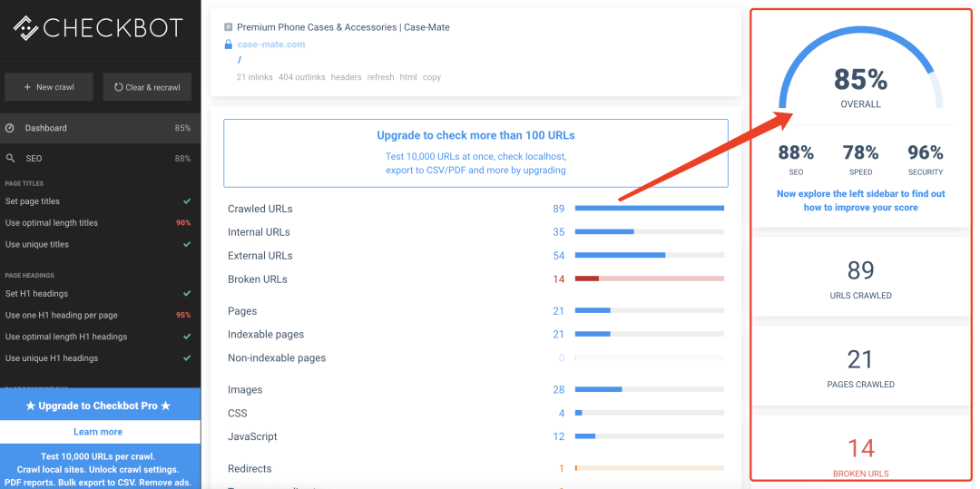Open the SEO section in sidebar

[100, 159]
